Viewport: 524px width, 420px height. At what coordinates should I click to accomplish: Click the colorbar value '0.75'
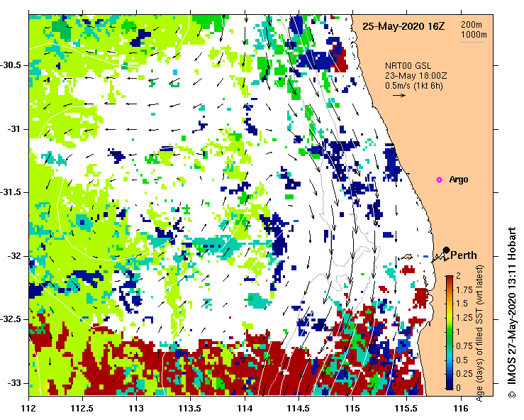(x=464, y=346)
